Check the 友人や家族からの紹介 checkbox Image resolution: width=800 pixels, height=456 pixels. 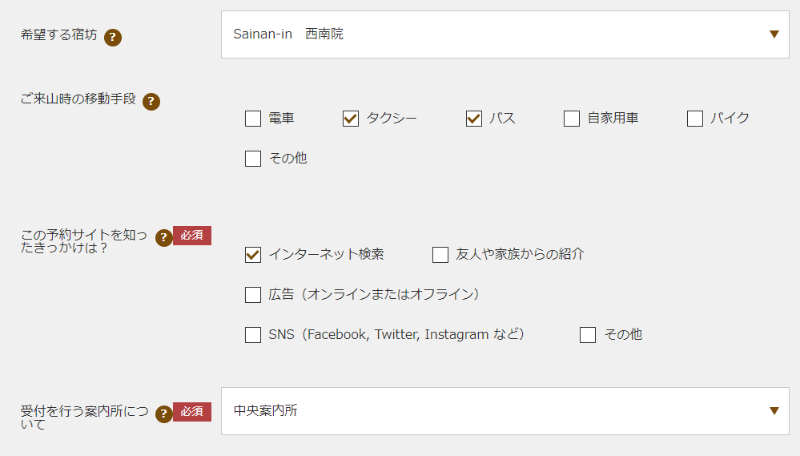(x=440, y=255)
